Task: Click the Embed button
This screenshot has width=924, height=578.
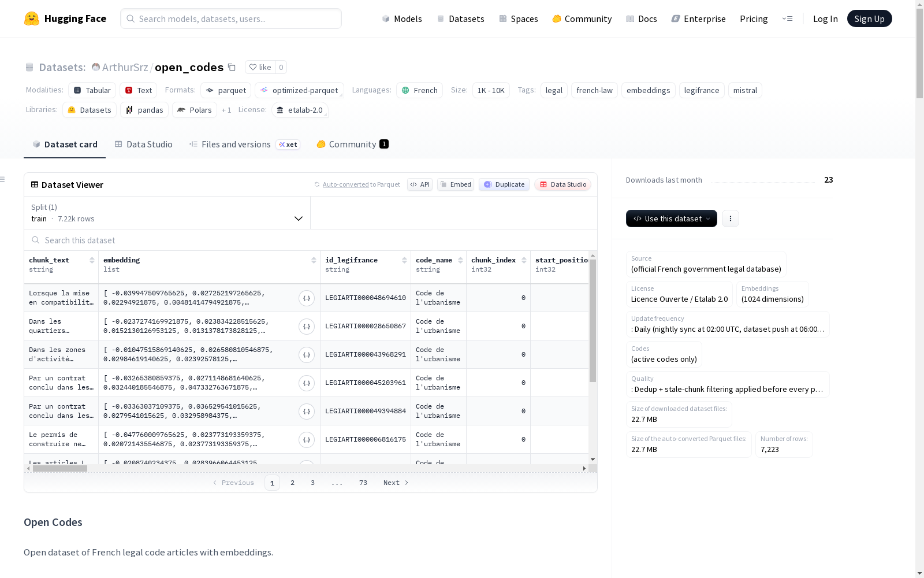Action: click(456, 184)
